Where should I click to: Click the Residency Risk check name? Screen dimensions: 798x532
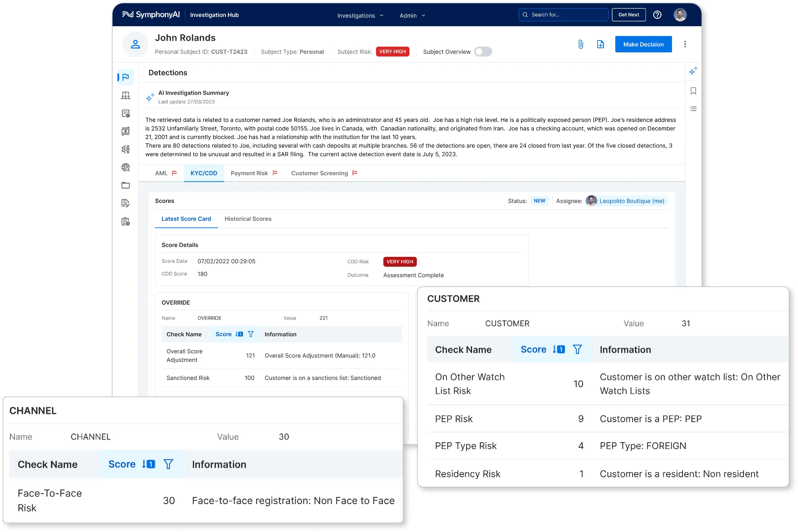click(x=467, y=474)
